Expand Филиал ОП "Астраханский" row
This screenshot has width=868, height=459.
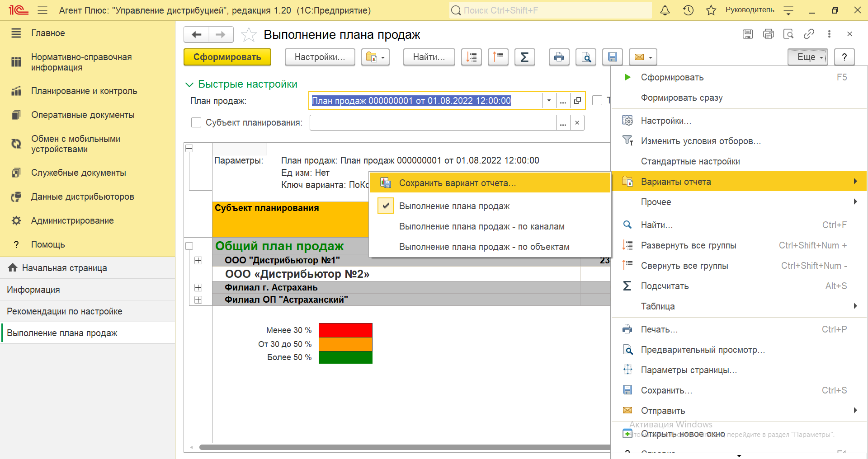click(198, 300)
